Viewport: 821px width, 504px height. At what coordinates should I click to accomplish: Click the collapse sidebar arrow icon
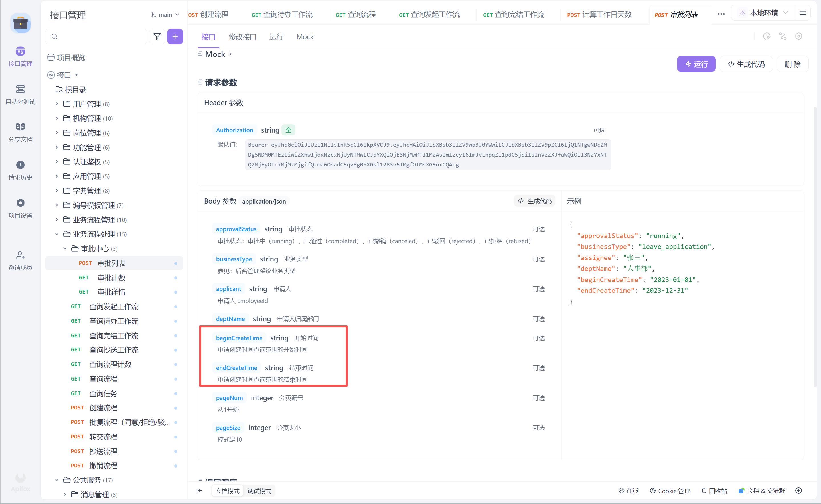point(199,491)
